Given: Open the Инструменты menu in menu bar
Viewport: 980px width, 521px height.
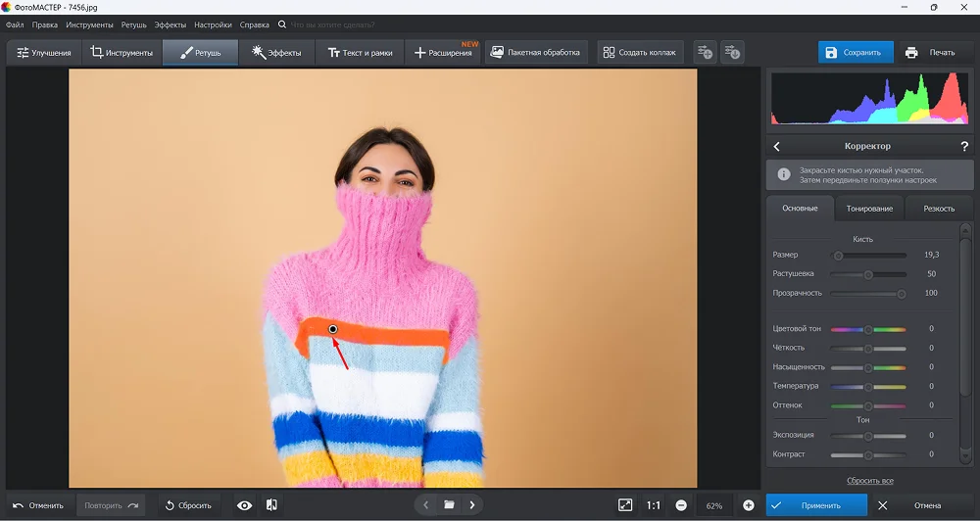Looking at the screenshot, I should [x=89, y=25].
